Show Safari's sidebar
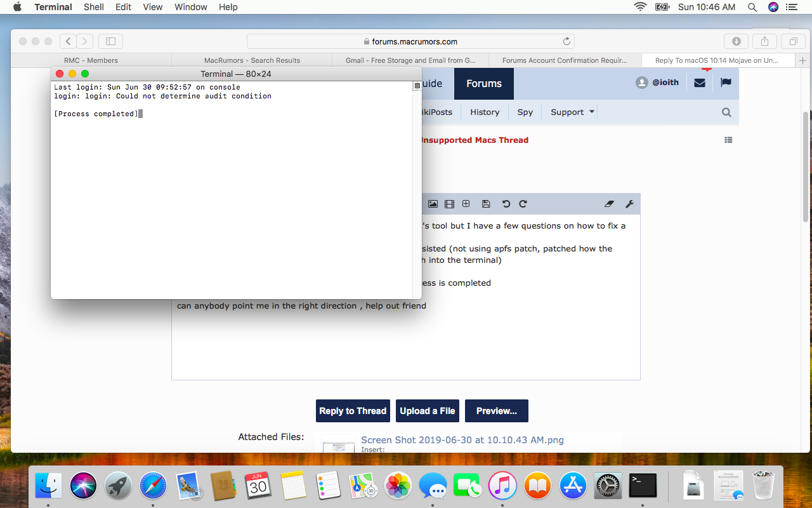This screenshot has width=812, height=508. [110, 41]
